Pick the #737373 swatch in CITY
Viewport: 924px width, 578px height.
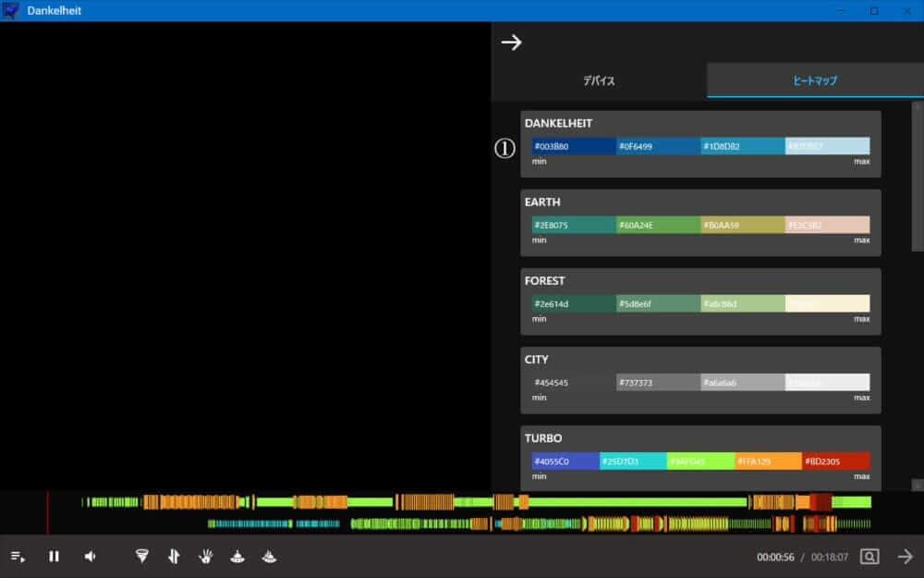click(x=658, y=383)
